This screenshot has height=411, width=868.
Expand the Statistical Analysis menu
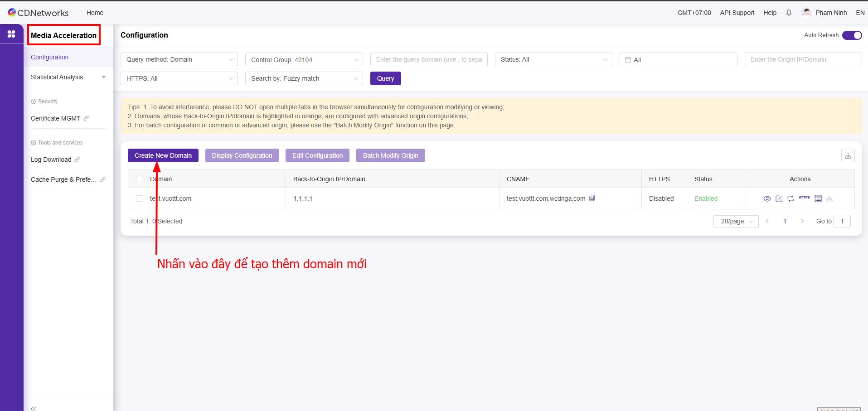click(x=68, y=77)
